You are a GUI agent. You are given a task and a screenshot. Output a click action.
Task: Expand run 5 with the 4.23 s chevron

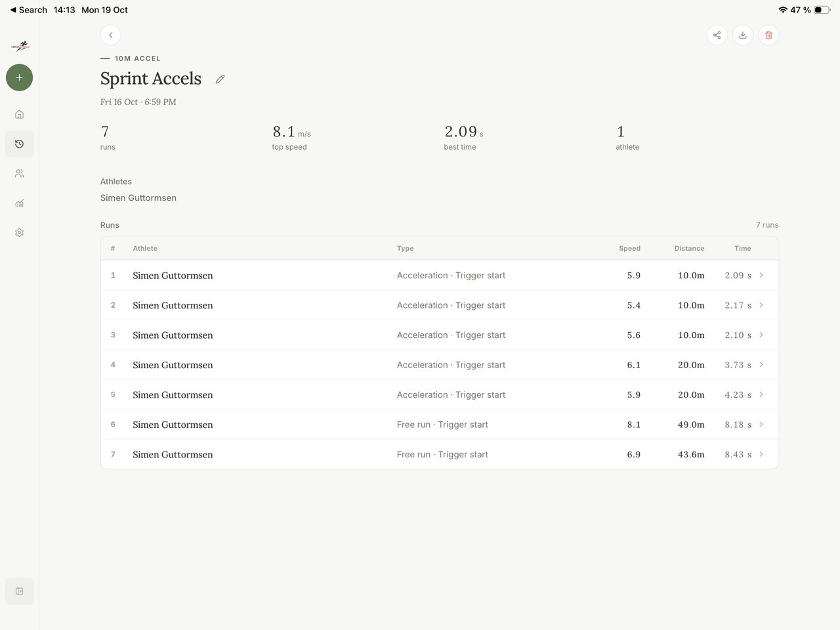(x=761, y=394)
